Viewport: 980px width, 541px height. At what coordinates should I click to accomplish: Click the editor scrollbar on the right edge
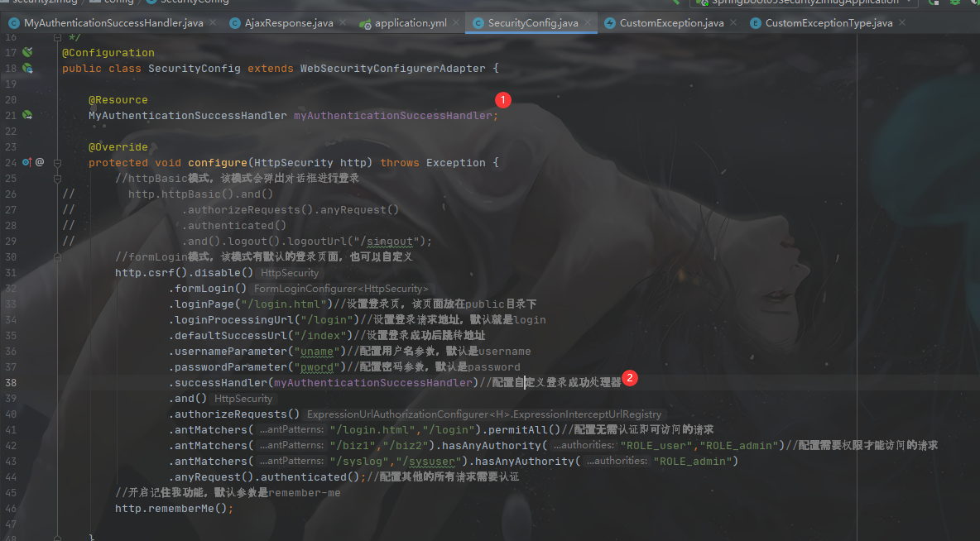975,248
